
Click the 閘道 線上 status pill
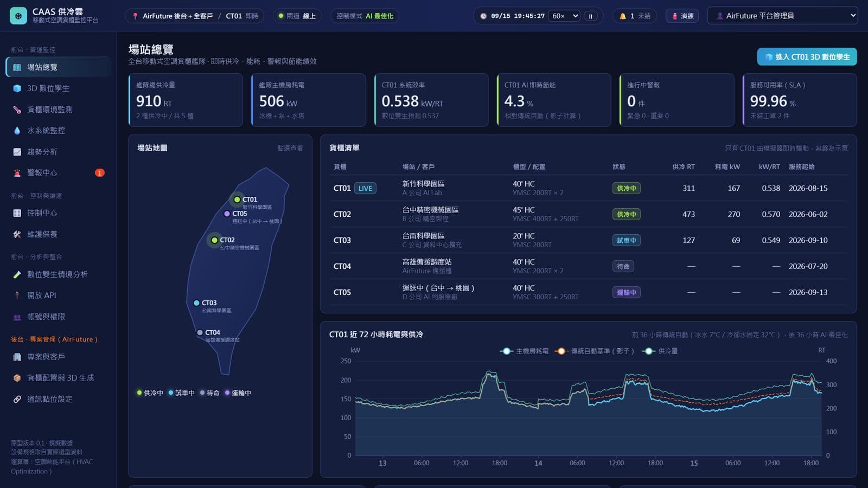pos(297,16)
